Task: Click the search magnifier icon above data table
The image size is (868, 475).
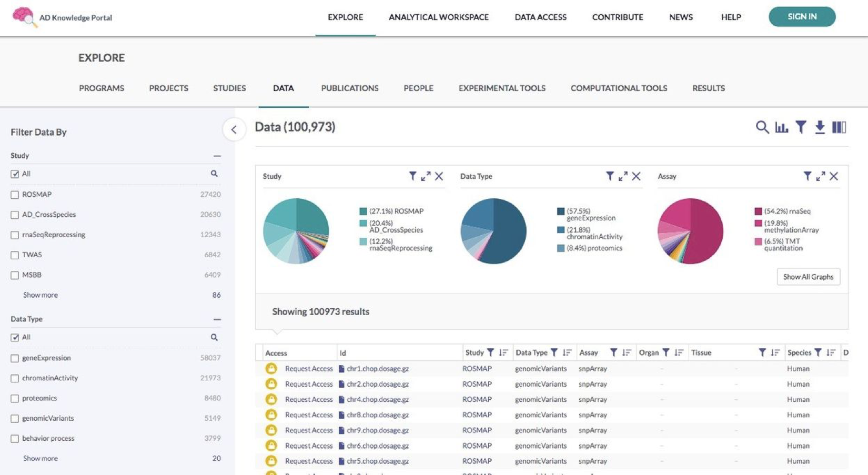Action: click(762, 127)
